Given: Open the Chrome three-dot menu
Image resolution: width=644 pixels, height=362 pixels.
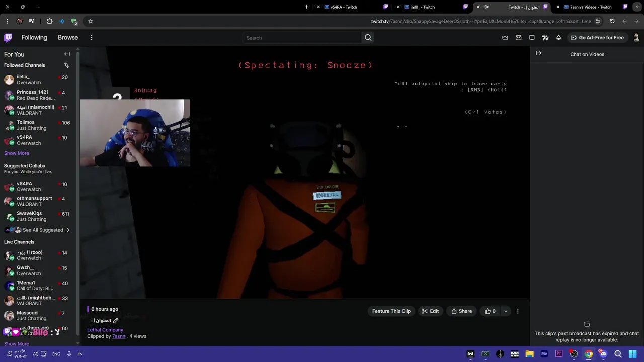Looking at the screenshot, I should pyautogui.click(x=7, y=21).
